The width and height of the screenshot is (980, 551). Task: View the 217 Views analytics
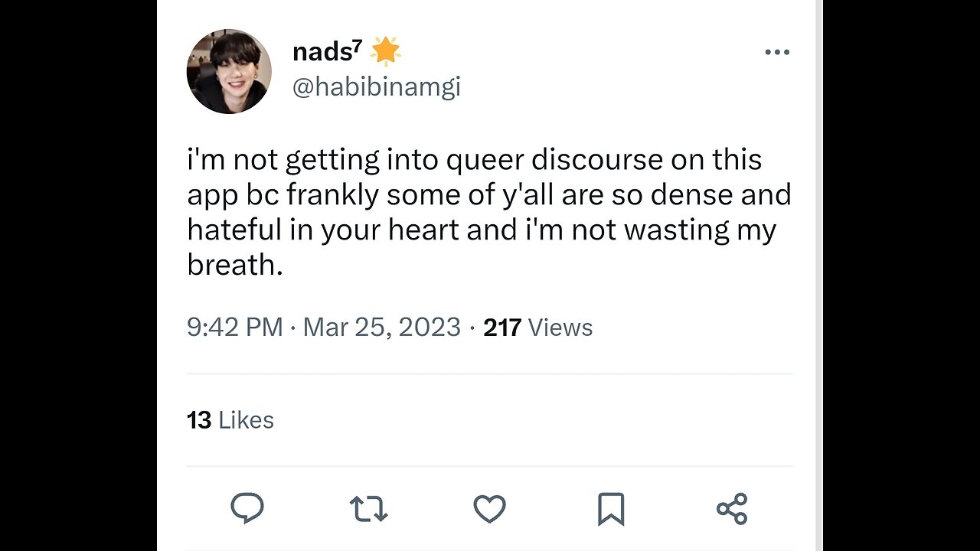tap(537, 328)
